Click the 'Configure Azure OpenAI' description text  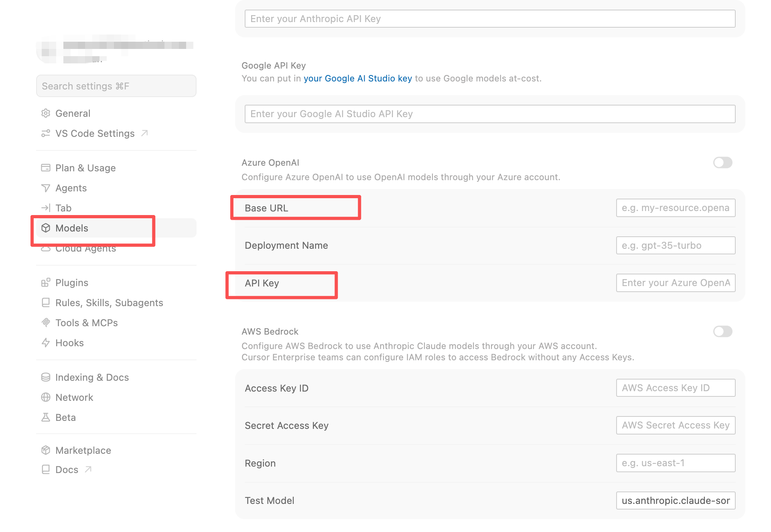(401, 177)
